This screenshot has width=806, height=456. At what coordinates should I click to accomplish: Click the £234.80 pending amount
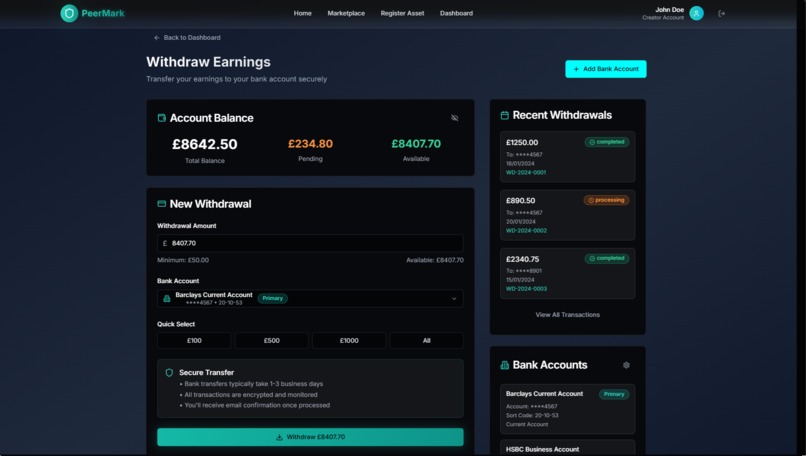tap(310, 144)
